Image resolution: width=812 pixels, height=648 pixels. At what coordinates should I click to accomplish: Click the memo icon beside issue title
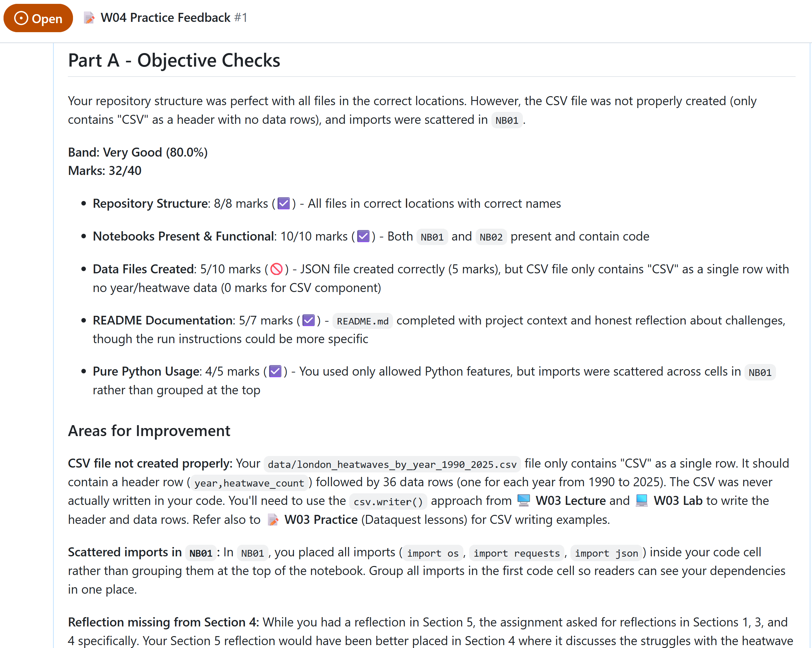tap(89, 18)
